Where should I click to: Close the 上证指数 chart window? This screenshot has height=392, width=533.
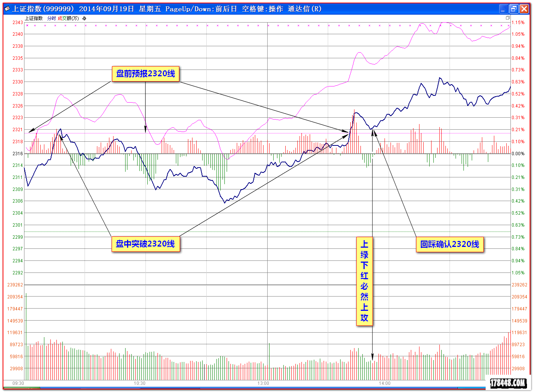[524, 9]
